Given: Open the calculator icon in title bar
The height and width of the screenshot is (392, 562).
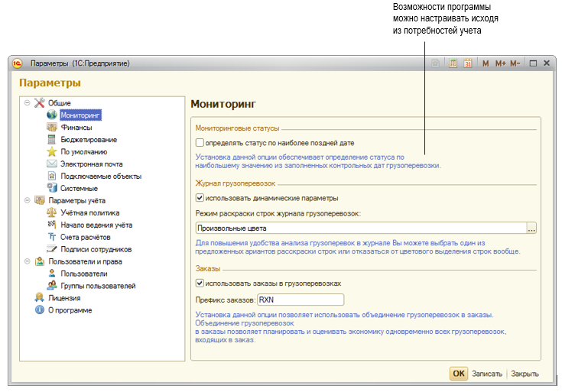Looking at the screenshot, I should [x=453, y=63].
